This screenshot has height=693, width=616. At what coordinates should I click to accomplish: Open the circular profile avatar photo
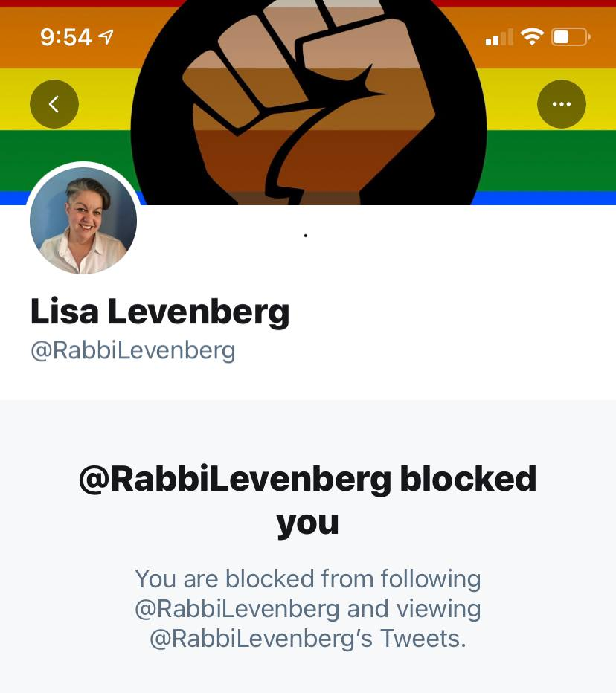tap(83, 221)
